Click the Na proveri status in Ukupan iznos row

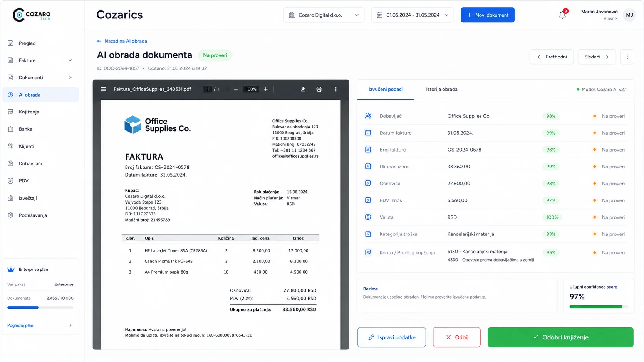[609, 167]
